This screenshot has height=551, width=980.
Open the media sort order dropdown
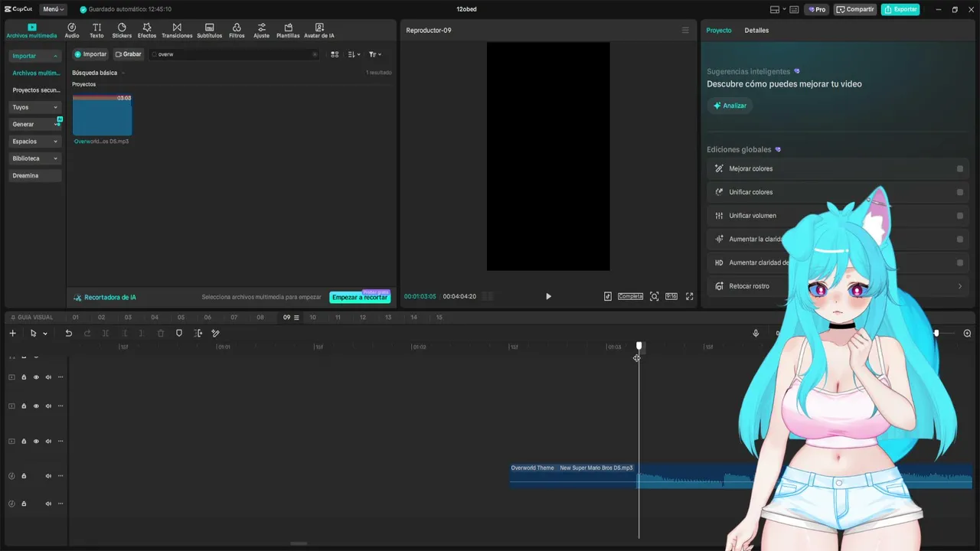tap(354, 54)
